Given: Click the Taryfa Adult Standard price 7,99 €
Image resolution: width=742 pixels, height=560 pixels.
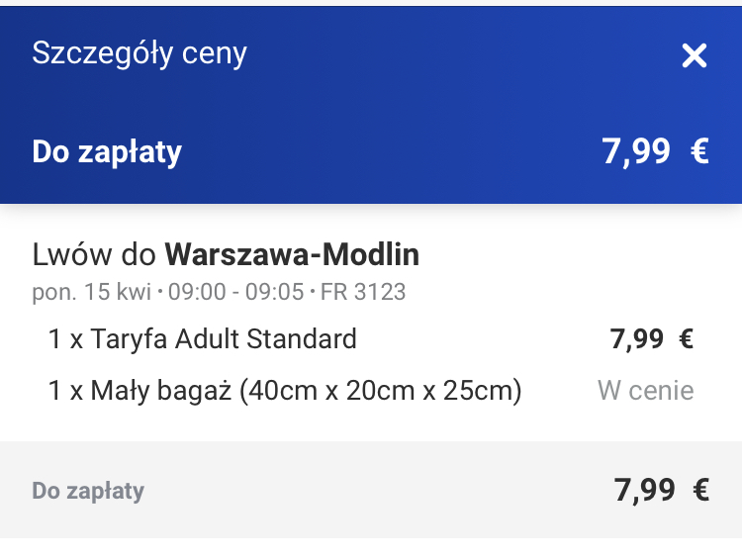Looking at the screenshot, I should tap(652, 339).
